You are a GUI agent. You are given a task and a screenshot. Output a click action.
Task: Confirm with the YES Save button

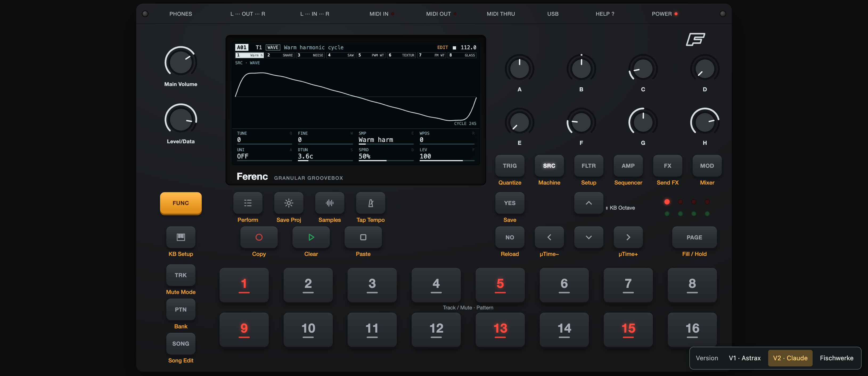click(510, 203)
